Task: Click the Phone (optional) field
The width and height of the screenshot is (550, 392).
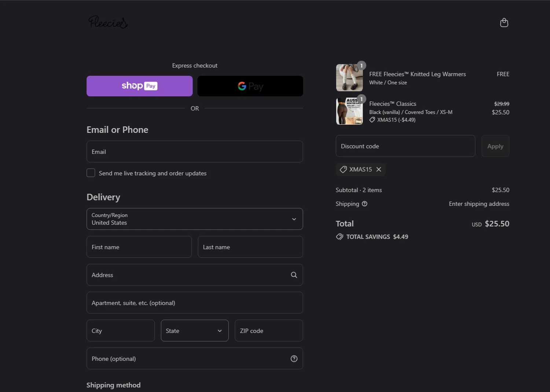Action: point(195,358)
